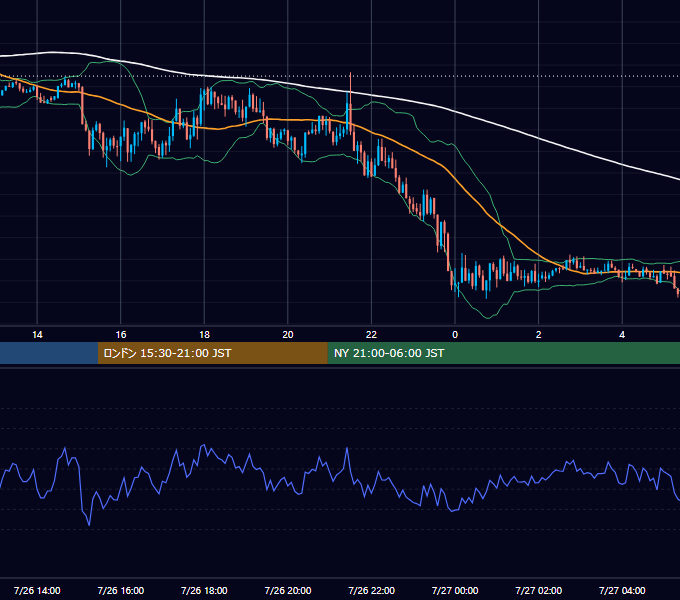Click the 7/27 04:00 time label
This screenshot has width=680, height=600.
(x=622, y=590)
